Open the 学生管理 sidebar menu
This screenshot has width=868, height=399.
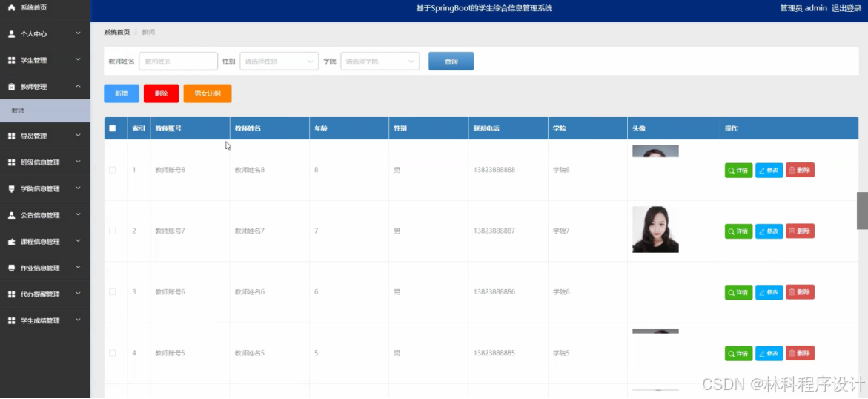pos(44,60)
